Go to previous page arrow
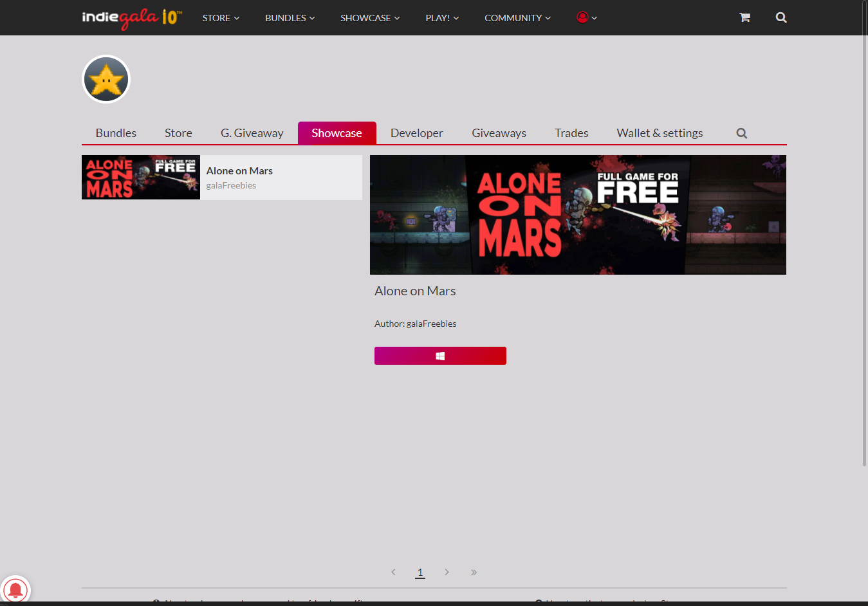Image resolution: width=868 pixels, height=606 pixels. coord(393,572)
